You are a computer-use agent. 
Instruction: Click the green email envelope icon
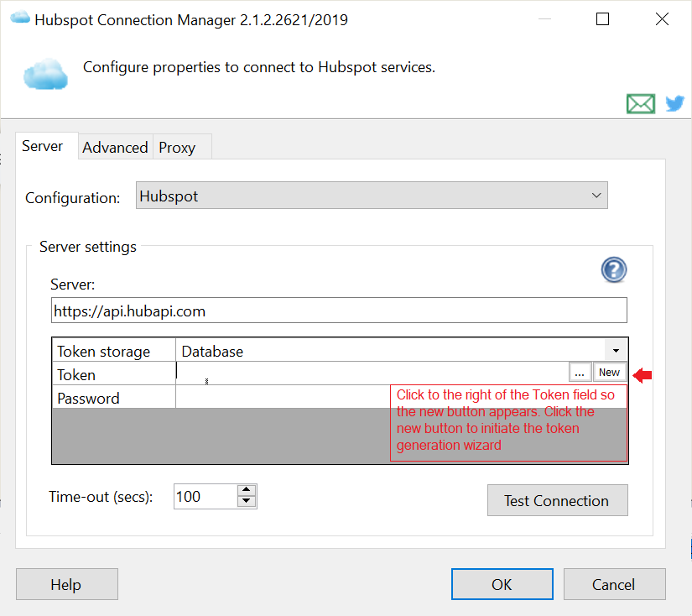point(640,104)
